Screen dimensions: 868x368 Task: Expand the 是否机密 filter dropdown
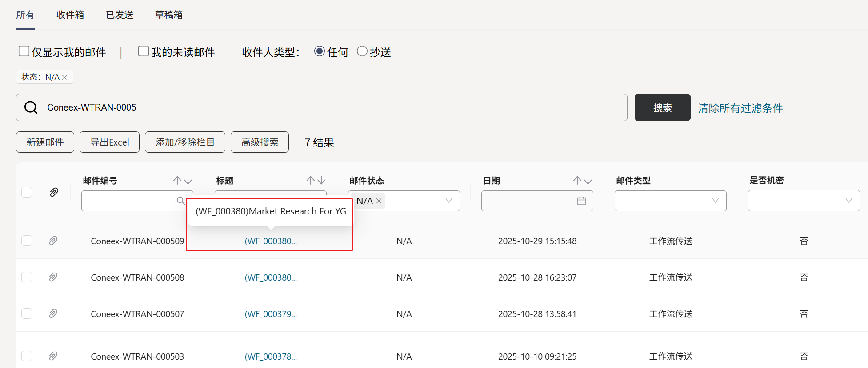848,201
